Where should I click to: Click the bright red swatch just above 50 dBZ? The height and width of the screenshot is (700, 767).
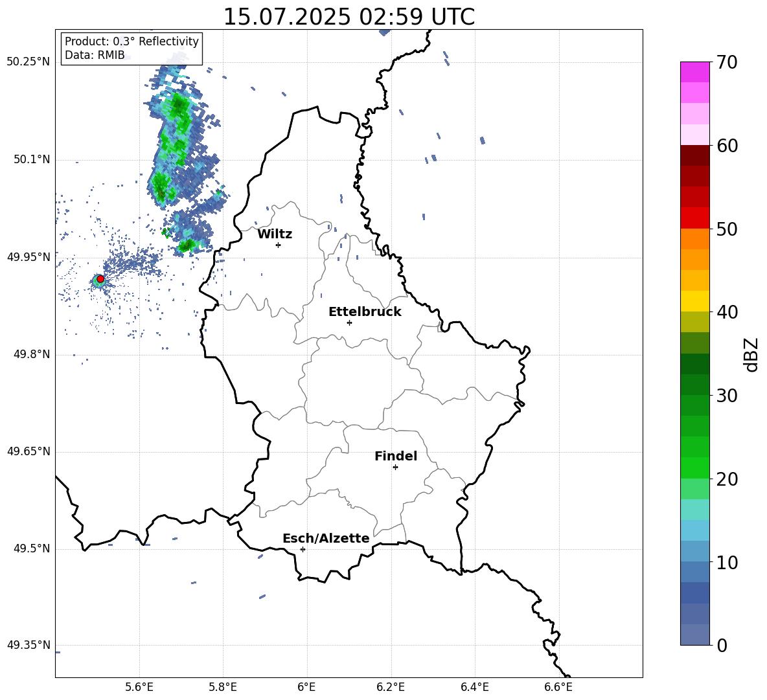tap(694, 218)
